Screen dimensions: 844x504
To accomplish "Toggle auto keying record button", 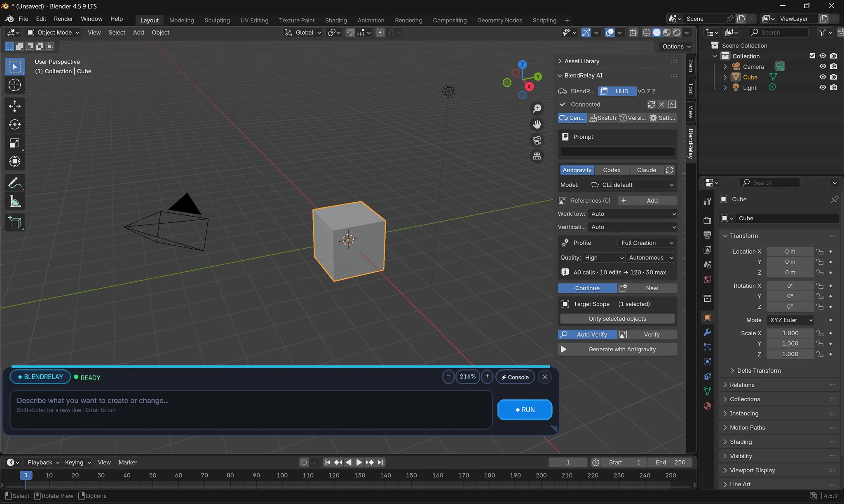I will pos(304,462).
